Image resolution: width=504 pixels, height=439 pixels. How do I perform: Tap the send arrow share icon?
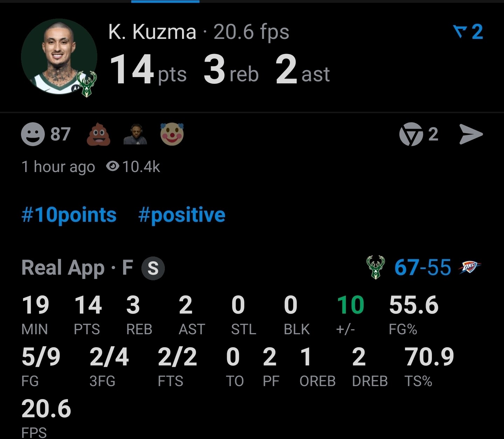coord(471,134)
